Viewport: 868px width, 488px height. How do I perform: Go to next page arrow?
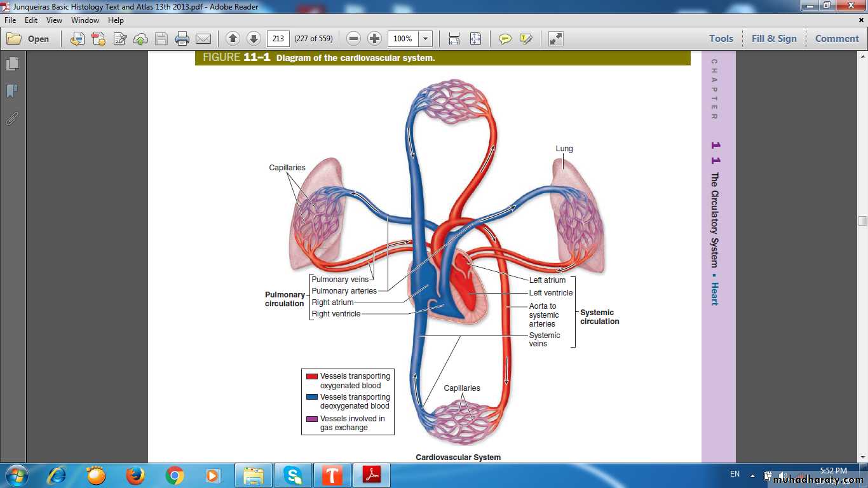tap(254, 39)
